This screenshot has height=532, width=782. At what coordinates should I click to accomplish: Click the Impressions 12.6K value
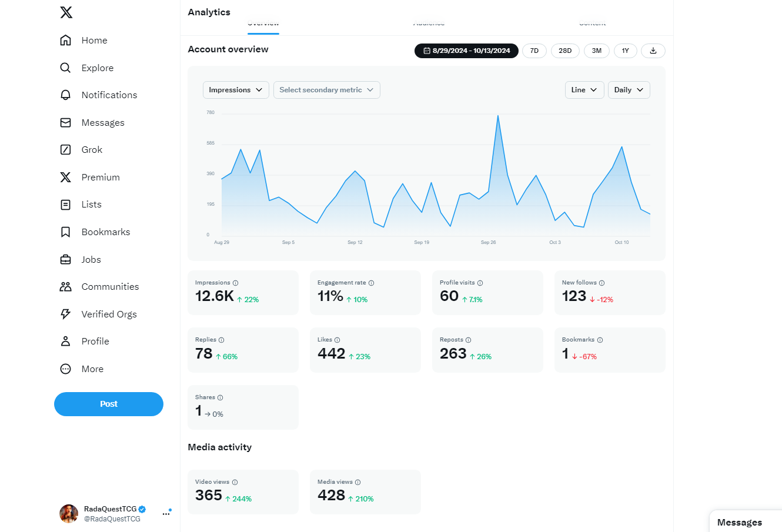click(x=215, y=296)
